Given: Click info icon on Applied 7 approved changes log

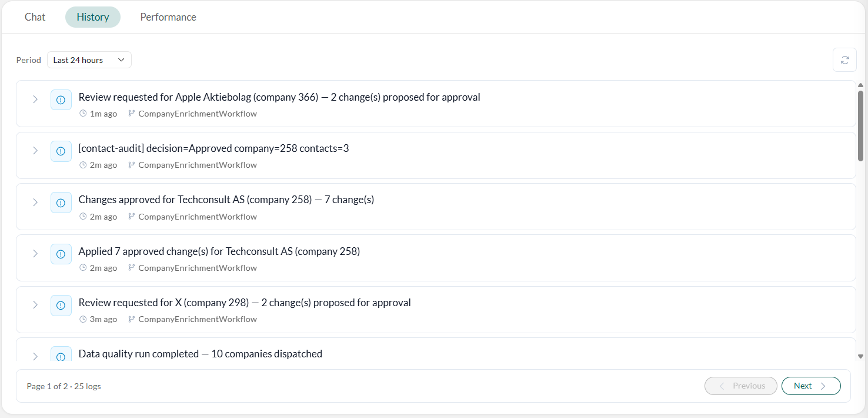Looking at the screenshot, I should click(x=61, y=254).
